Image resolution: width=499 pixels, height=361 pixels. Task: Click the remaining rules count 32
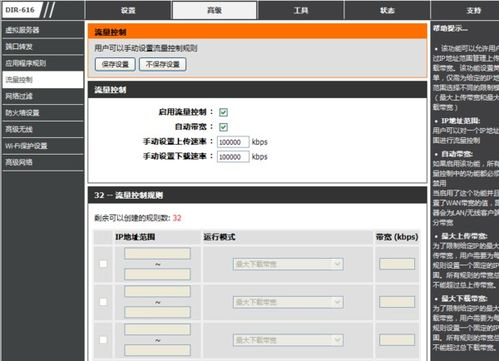(177, 218)
